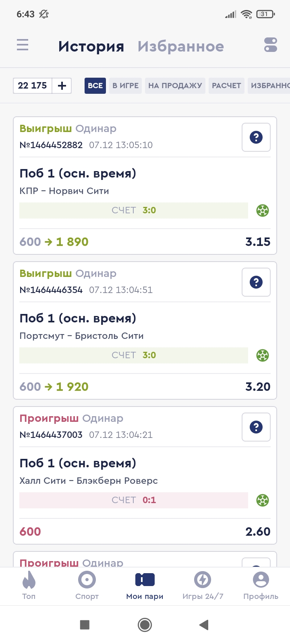Tap the plus icon next to balance
The width and height of the screenshot is (290, 644).
(62, 86)
